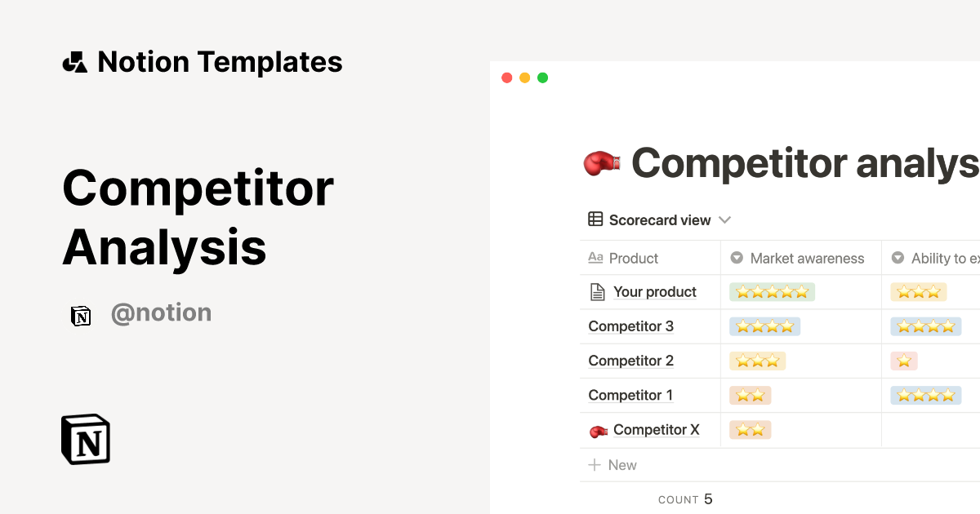980x514 pixels.
Task: Click the large Notion N logo
Action: (85, 439)
